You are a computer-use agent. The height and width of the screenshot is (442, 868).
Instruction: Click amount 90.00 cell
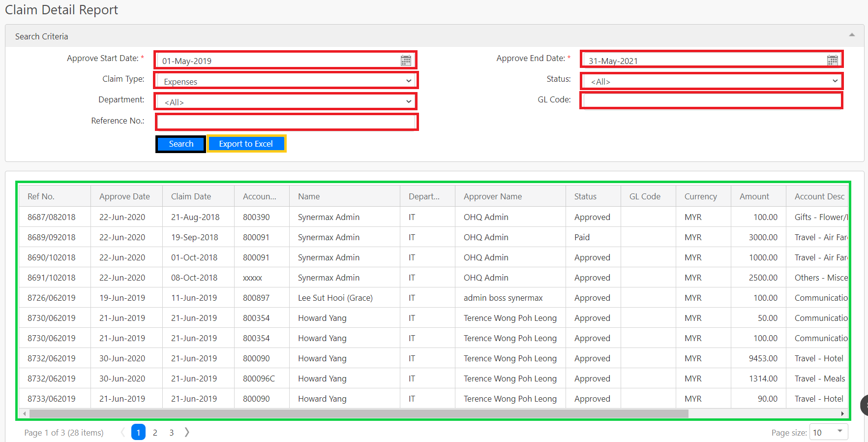tap(758, 399)
